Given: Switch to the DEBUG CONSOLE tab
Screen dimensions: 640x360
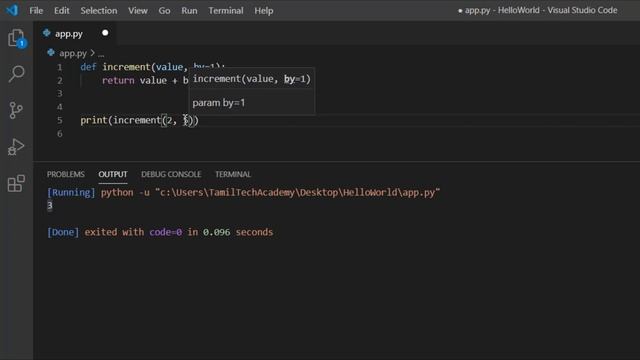Looking at the screenshot, I should [x=171, y=174].
